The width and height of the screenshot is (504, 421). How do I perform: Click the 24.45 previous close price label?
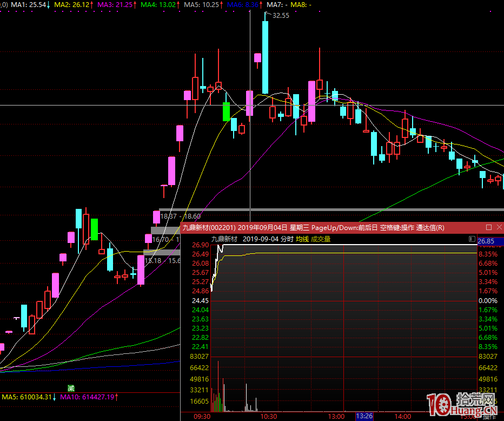coord(200,301)
